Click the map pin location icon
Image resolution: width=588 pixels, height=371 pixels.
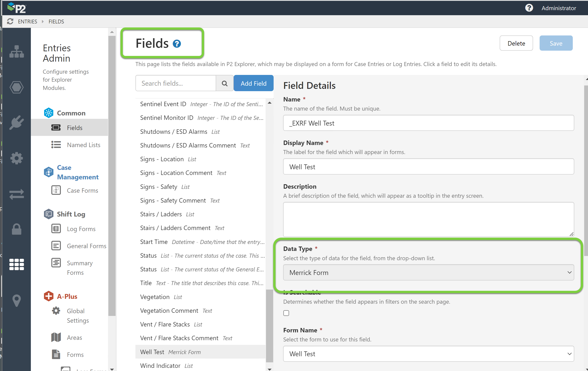(x=17, y=300)
